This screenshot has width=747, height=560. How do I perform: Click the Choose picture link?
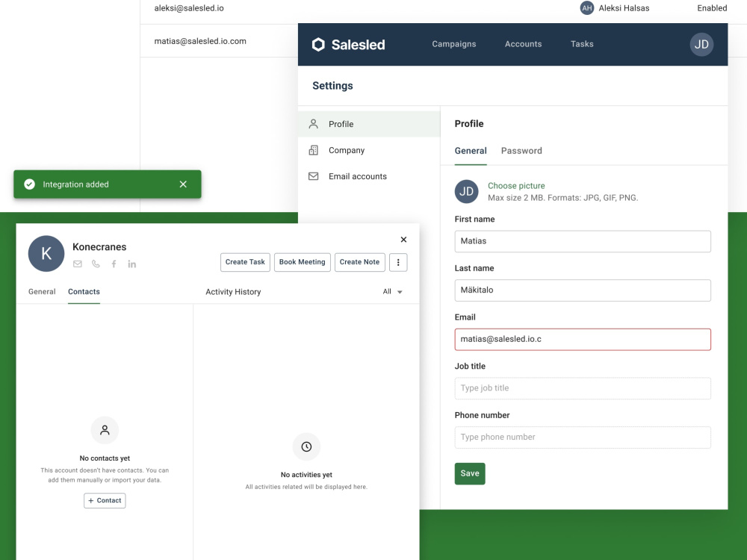[516, 186]
